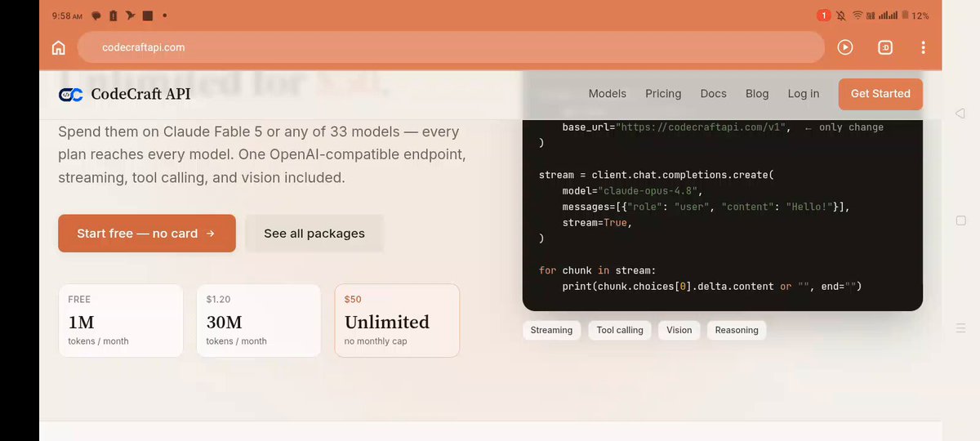Tap the circular play icon in toolbar
Screen dimensions: 980x441
pos(845,47)
